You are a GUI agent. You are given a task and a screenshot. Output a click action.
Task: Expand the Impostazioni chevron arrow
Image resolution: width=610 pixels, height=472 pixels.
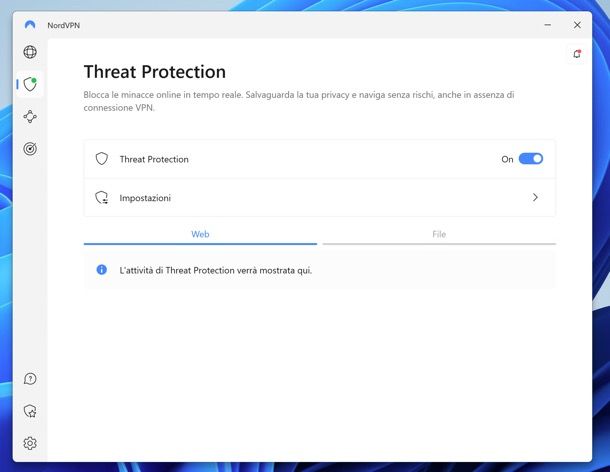point(535,197)
